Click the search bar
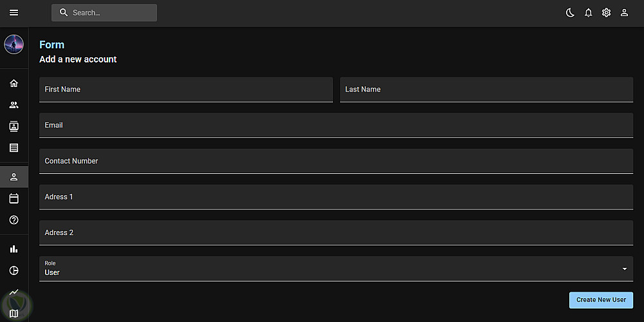The image size is (644, 322). [104, 13]
